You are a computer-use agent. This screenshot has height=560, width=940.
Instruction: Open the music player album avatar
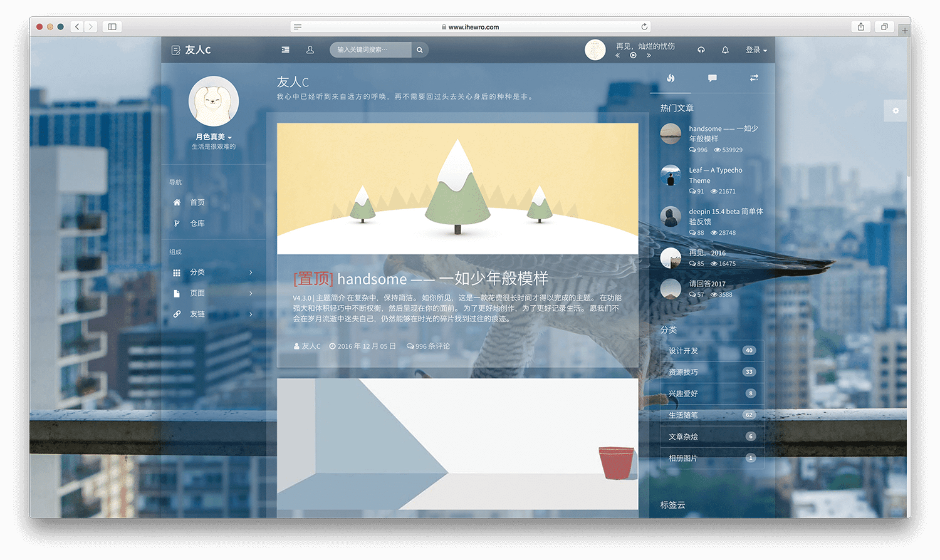pos(595,49)
